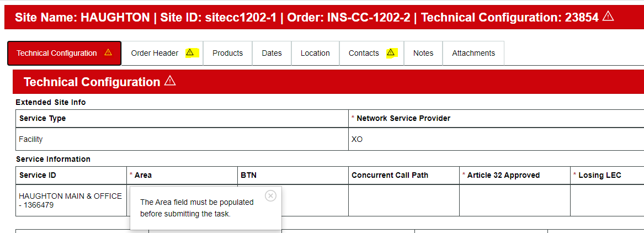This screenshot has width=644, height=233.
Task: Select the HAUGHTON MAIN & OFFICE service ID cell
Action: click(71, 200)
